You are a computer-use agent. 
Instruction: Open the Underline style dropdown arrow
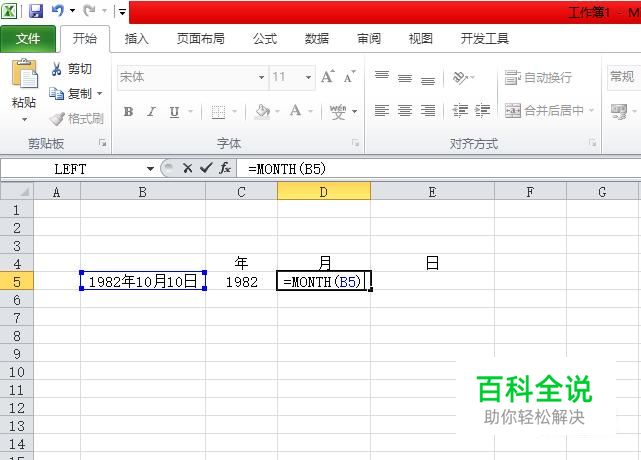pyautogui.click(x=190, y=111)
